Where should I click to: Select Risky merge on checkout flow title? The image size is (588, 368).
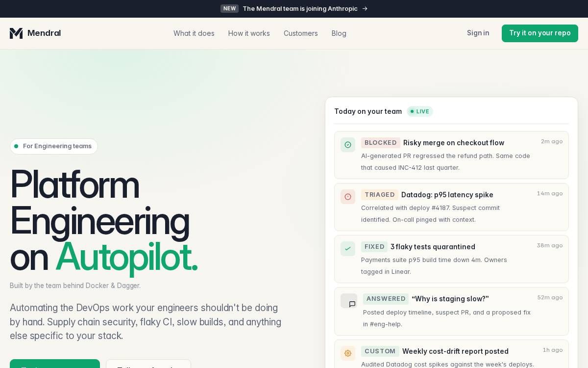[454, 143]
